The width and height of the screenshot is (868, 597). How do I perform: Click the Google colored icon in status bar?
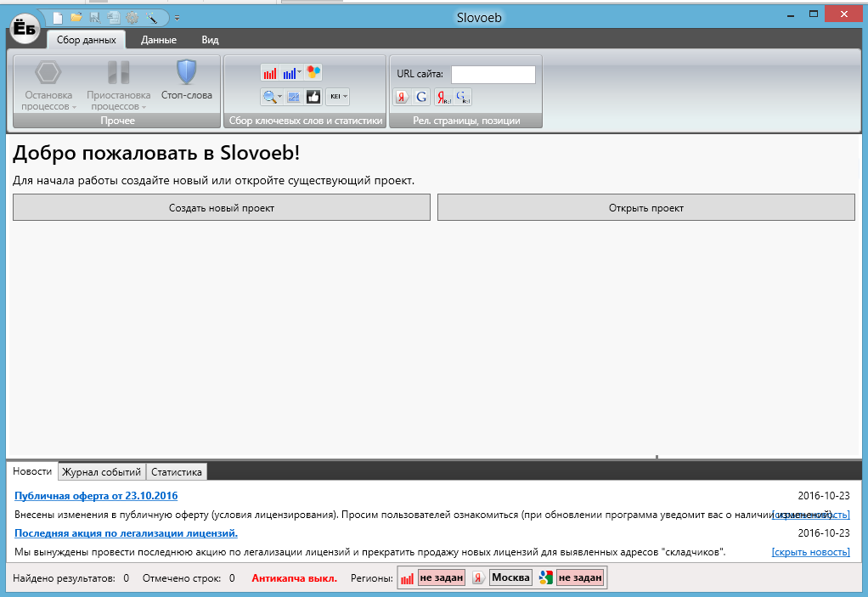(x=546, y=577)
